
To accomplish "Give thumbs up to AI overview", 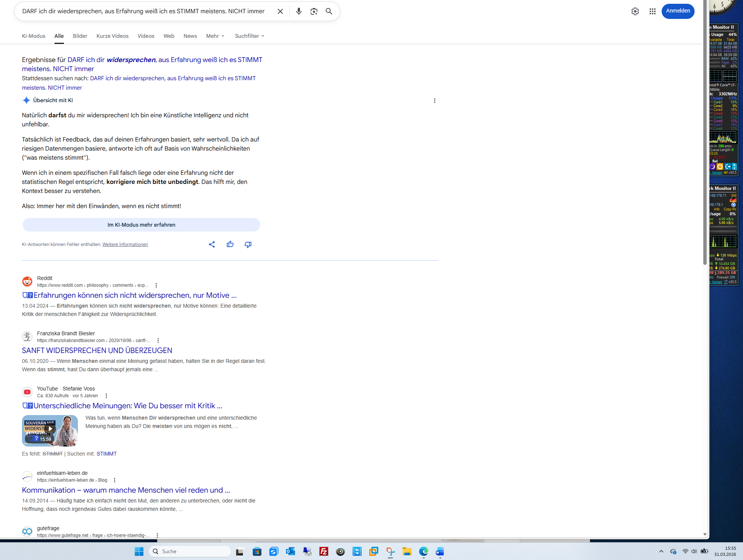I will click(x=230, y=244).
